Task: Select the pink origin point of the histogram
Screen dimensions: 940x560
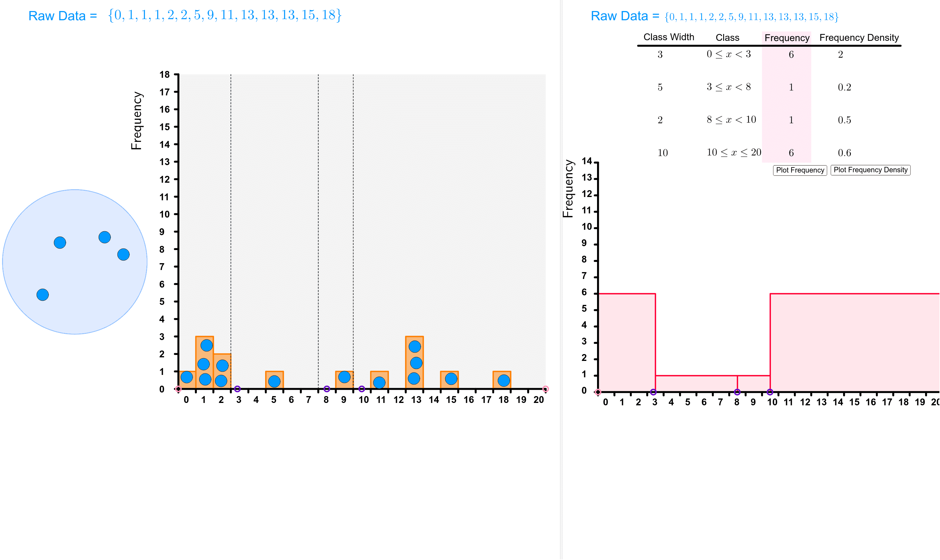Action: (598, 392)
